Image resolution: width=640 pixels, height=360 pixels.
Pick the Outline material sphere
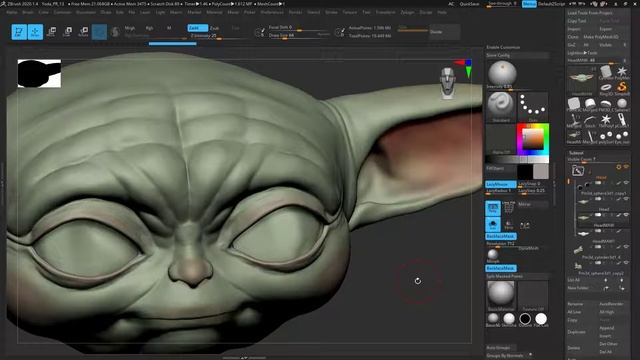point(525,319)
